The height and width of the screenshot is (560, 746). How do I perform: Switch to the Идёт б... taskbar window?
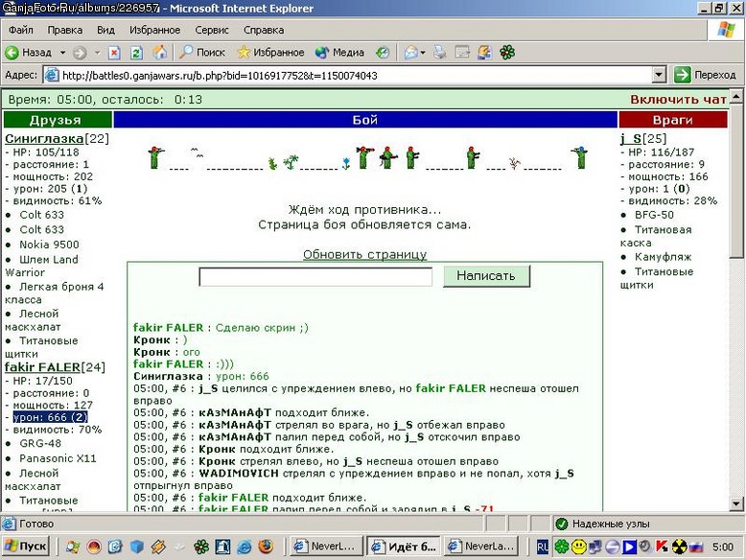[404, 547]
